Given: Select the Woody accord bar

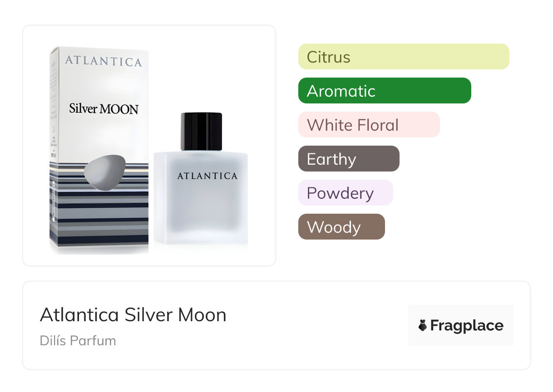Looking at the screenshot, I should point(341,227).
